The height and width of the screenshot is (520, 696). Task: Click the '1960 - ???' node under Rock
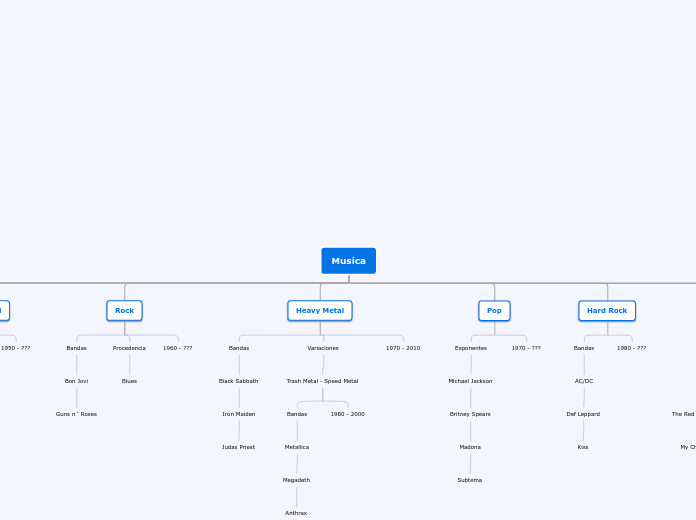coord(178,348)
